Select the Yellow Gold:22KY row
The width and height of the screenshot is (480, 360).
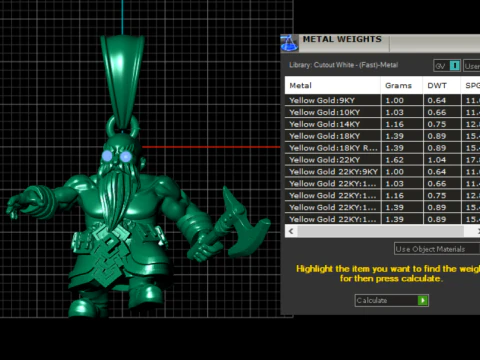[382, 160]
